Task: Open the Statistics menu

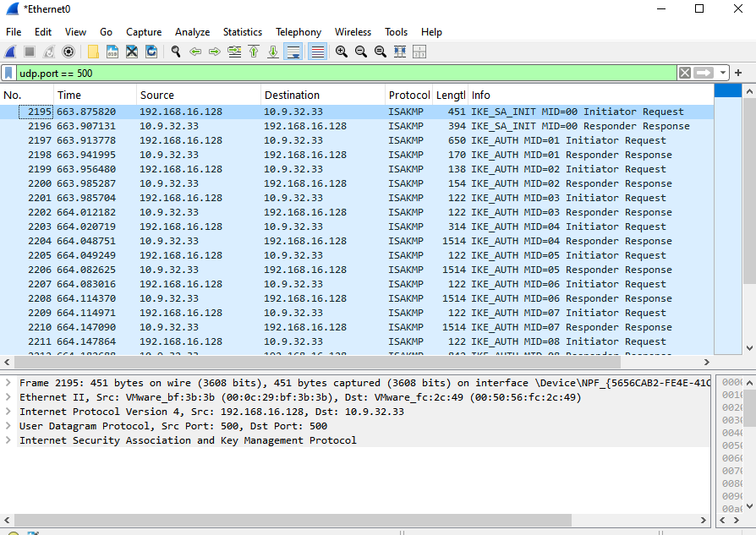Action: point(243,32)
